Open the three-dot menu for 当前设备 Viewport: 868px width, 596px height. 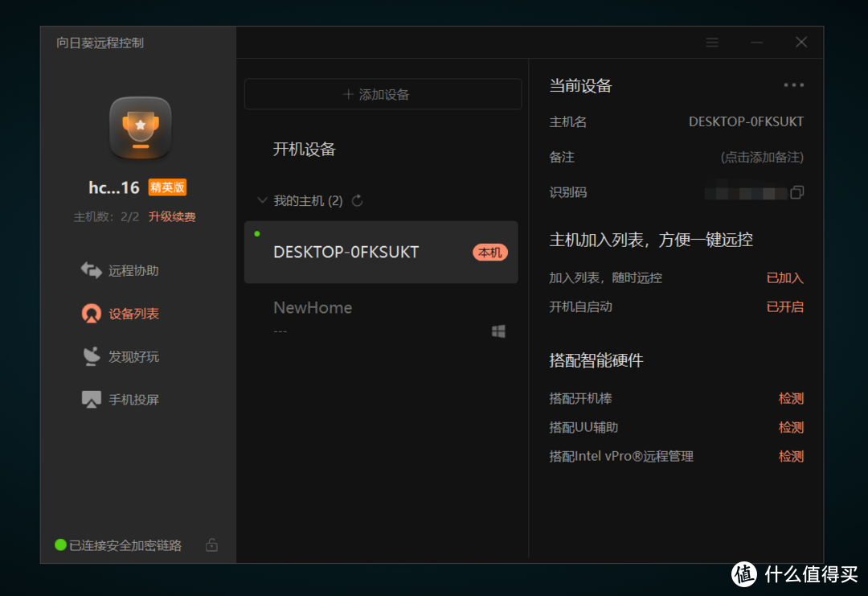pos(793,85)
